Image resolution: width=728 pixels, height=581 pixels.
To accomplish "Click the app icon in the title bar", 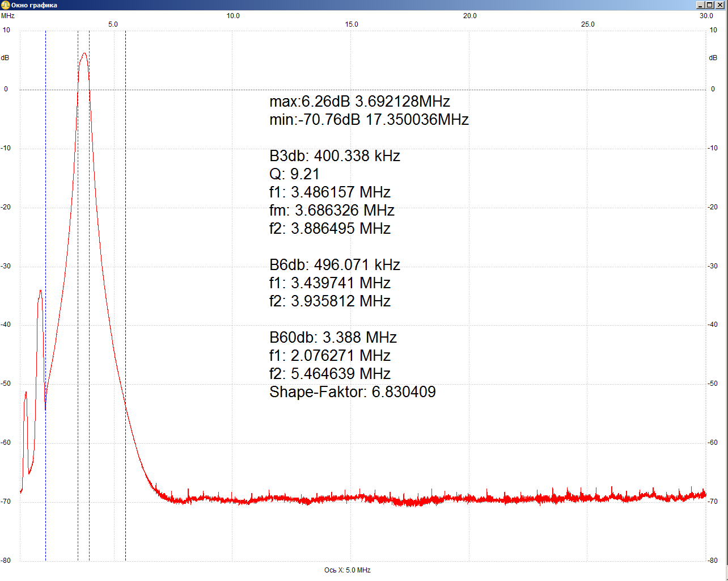I will (6, 5).
